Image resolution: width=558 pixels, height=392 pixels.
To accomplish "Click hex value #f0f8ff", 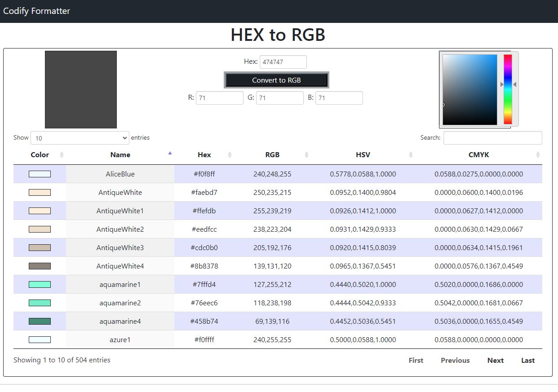I will click(x=204, y=174).
